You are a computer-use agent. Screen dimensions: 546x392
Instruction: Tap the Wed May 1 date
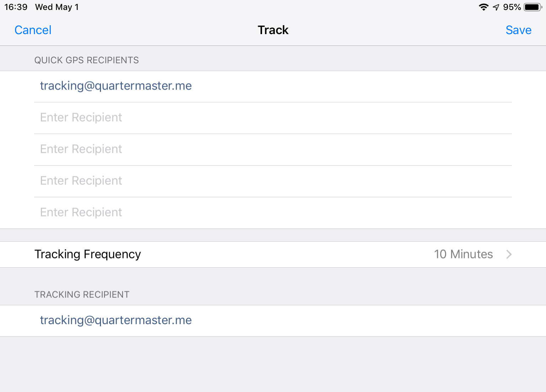pyautogui.click(x=57, y=7)
